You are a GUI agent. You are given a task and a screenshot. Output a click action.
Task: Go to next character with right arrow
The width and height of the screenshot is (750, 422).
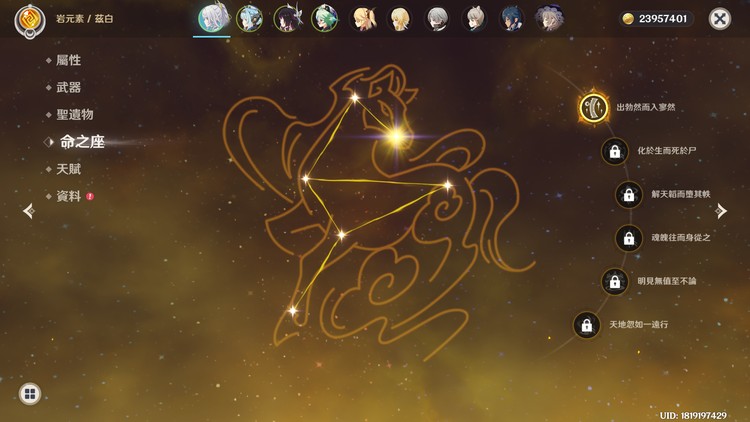(721, 210)
